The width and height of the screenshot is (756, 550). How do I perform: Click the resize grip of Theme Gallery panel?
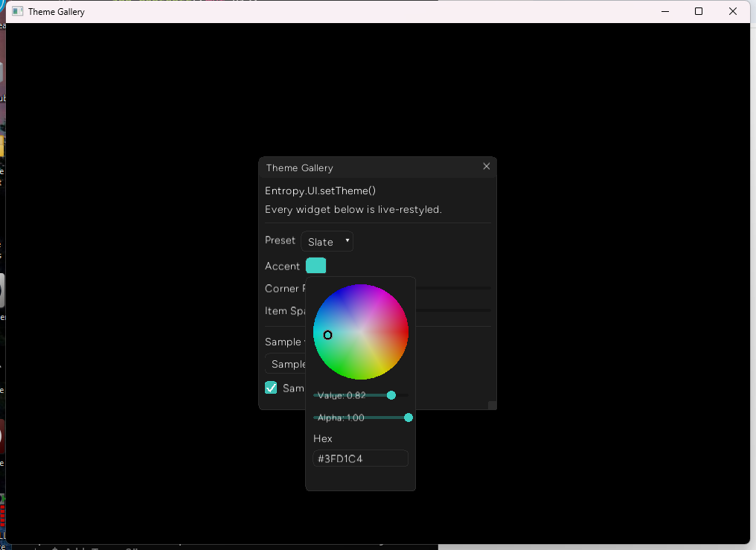pyautogui.click(x=493, y=406)
